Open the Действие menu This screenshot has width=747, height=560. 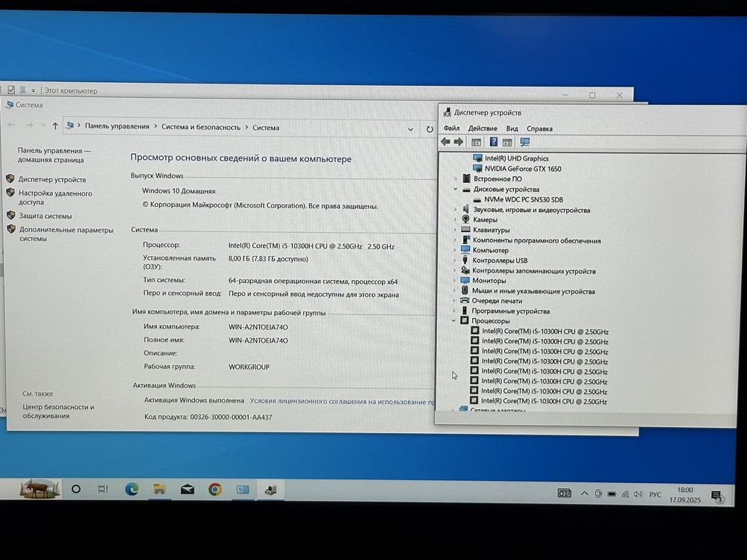(482, 128)
